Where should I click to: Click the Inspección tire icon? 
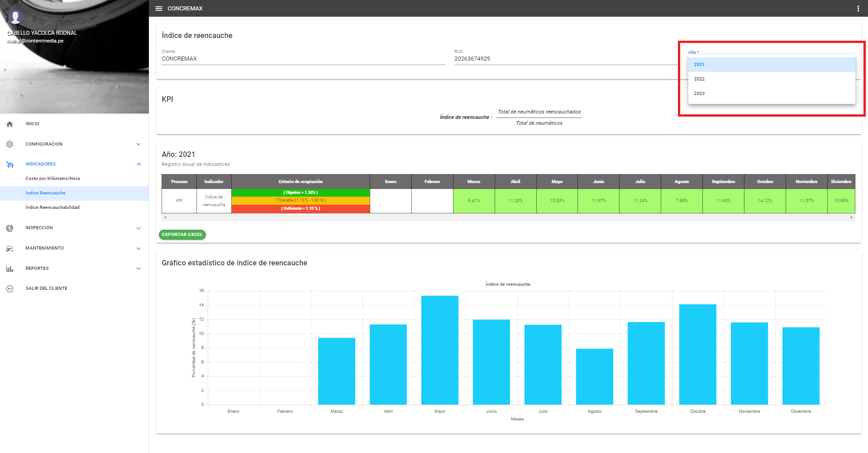click(x=10, y=228)
